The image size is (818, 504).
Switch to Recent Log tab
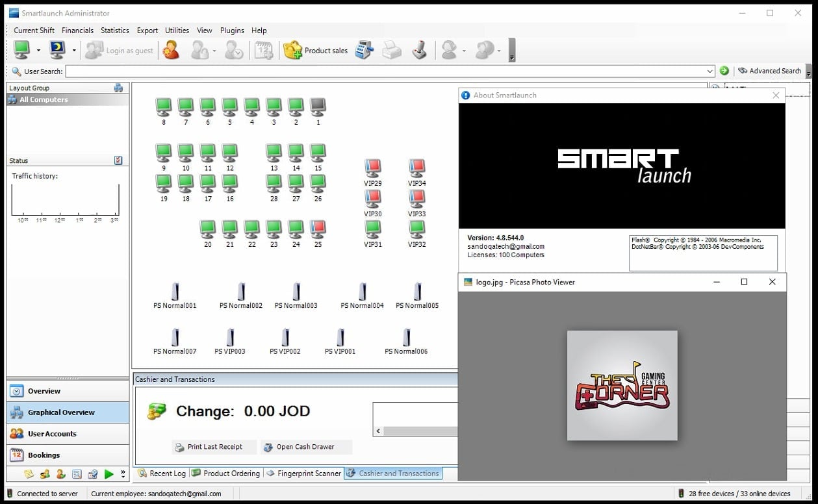tap(162, 473)
